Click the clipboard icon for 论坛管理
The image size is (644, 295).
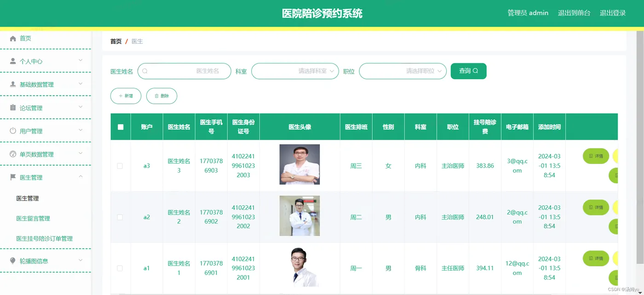pyautogui.click(x=13, y=108)
